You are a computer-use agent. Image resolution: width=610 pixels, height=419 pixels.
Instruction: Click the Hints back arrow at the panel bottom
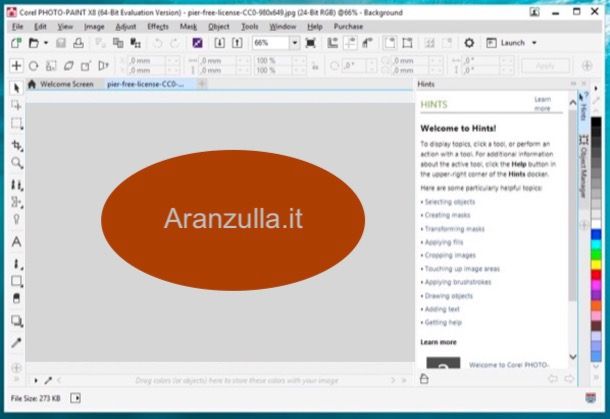(x=552, y=379)
